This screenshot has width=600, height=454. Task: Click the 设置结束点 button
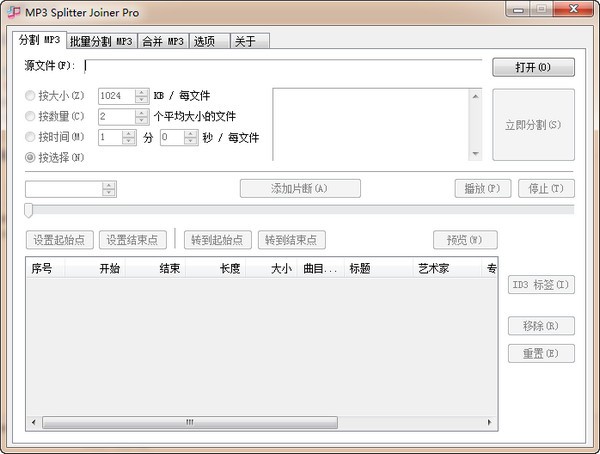132,240
